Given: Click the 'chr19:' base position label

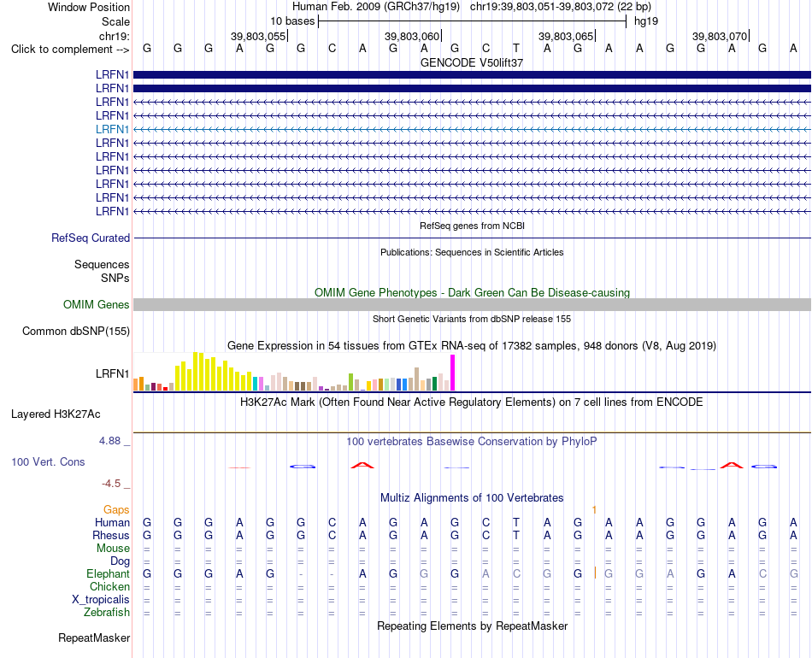Looking at the screenshot, I should tap(115, 36).
